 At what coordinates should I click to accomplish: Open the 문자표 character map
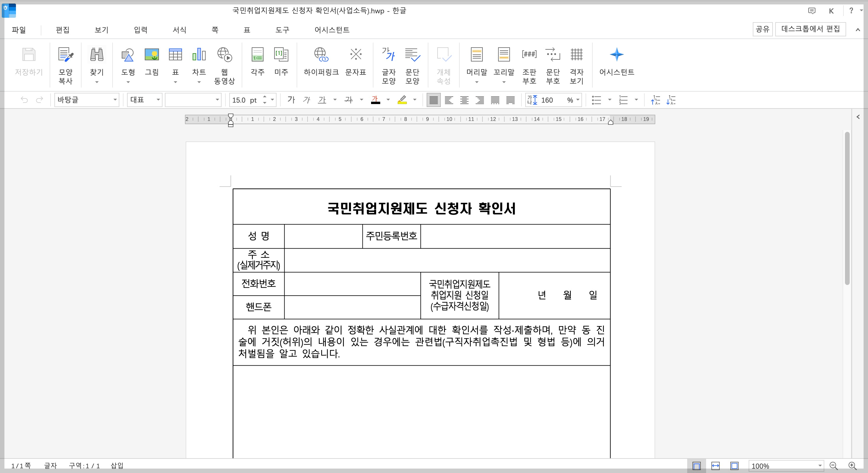[355, 55]
